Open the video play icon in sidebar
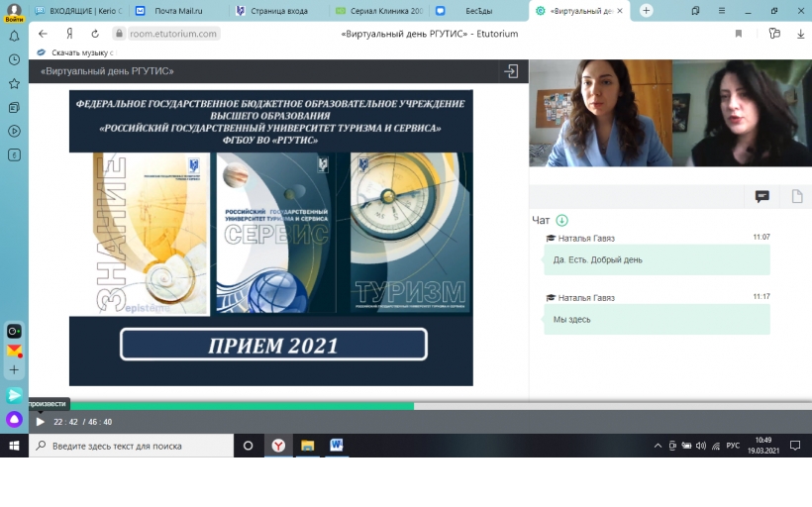812x507 pixels. pos(14,131)
